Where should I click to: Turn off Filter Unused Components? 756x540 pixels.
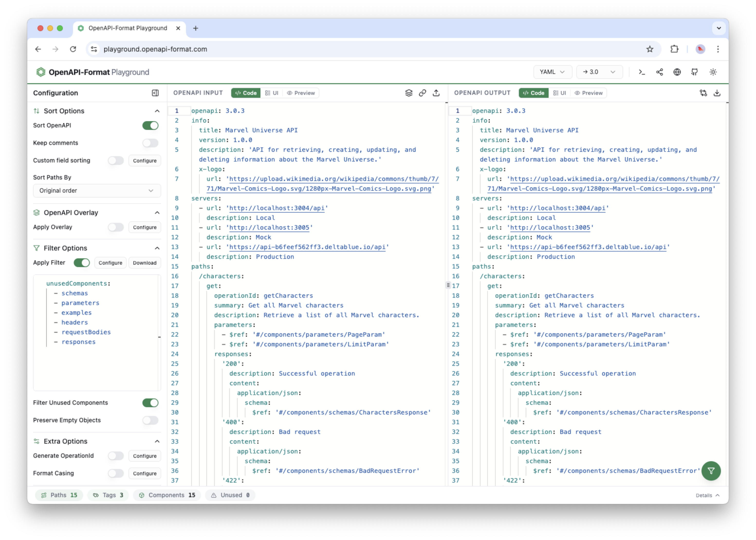tap(150, 403)
